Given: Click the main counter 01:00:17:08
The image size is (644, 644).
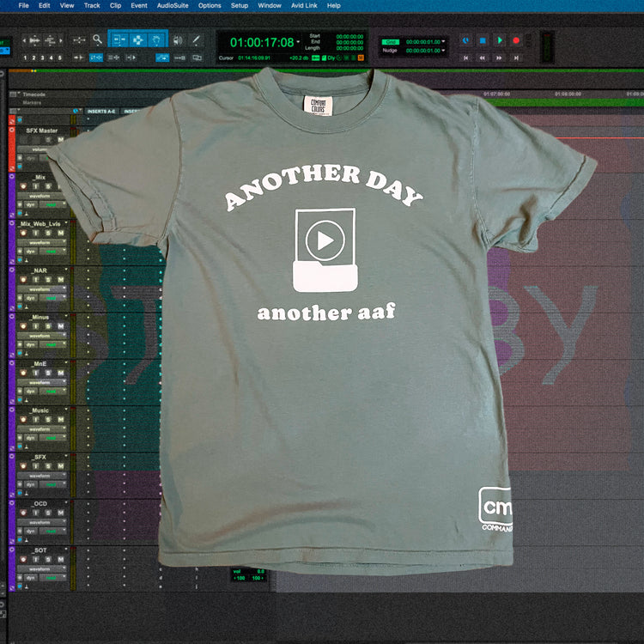Looking at the screenshot, I should pyautogui.click(x=262, y=42).
